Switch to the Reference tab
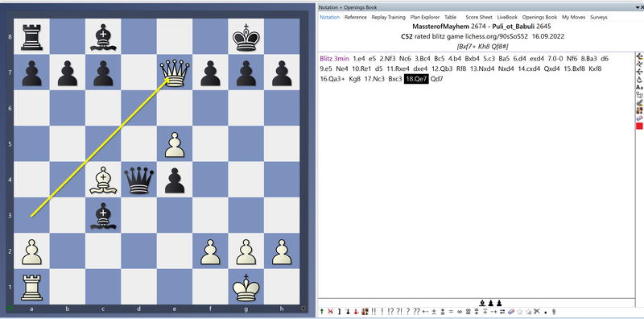The image size is (644, 319). pos(356,17)
